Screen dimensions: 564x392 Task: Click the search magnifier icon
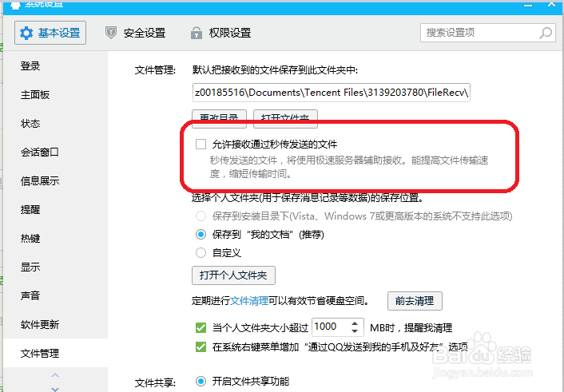546,33
